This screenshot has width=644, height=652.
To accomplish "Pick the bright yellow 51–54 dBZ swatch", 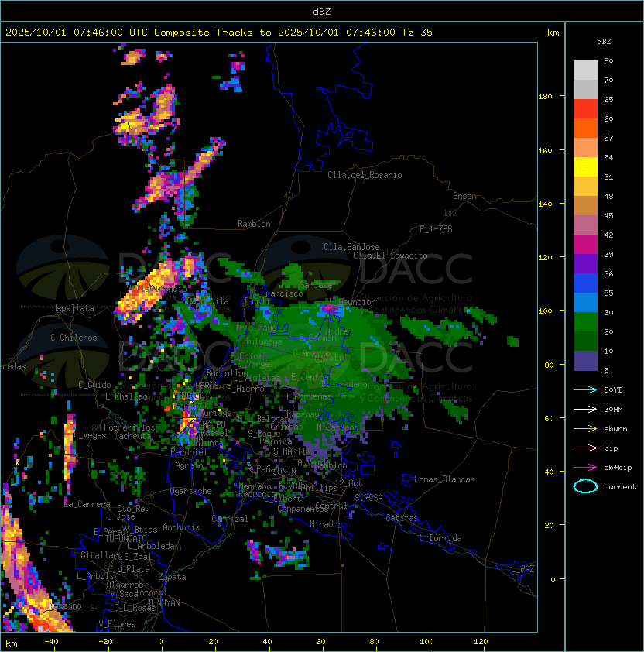I will point(585,167).
